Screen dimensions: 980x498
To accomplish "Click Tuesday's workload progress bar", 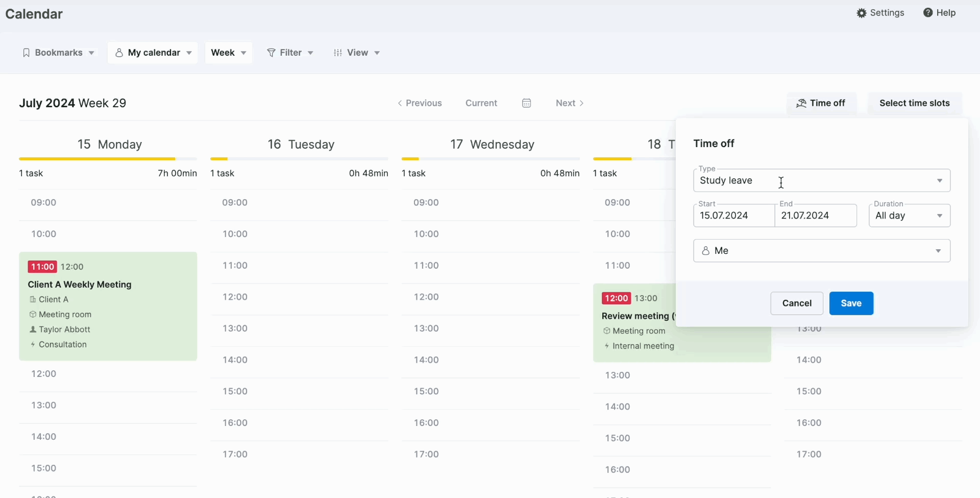I will coord(299,159).
